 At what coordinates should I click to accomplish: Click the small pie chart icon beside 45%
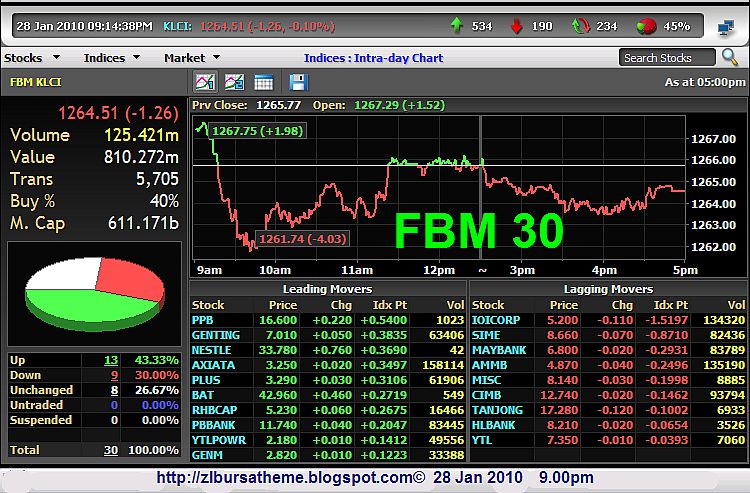(x=646, y=26)
